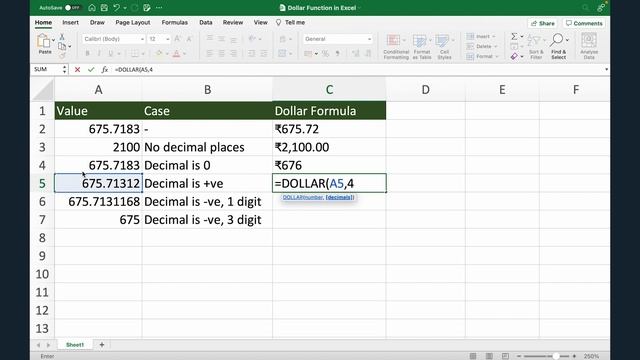
Task: Open the Insert ribbon tab
Action: tap(70, 22)
